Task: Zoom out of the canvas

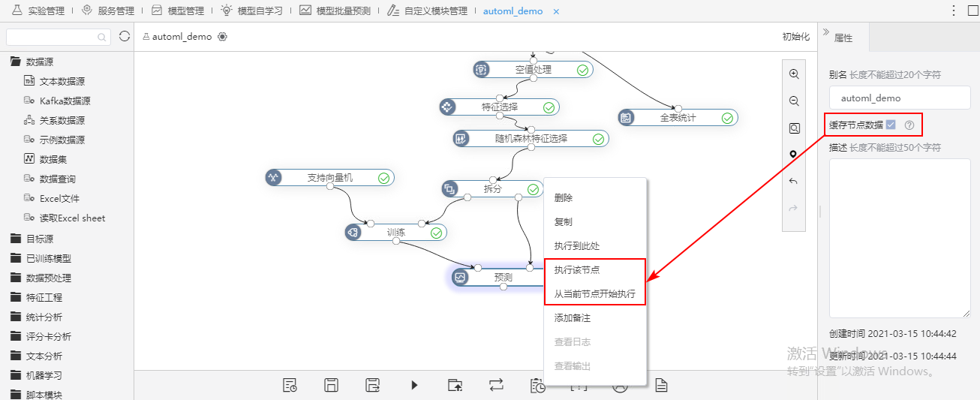Action: (794, 101)
